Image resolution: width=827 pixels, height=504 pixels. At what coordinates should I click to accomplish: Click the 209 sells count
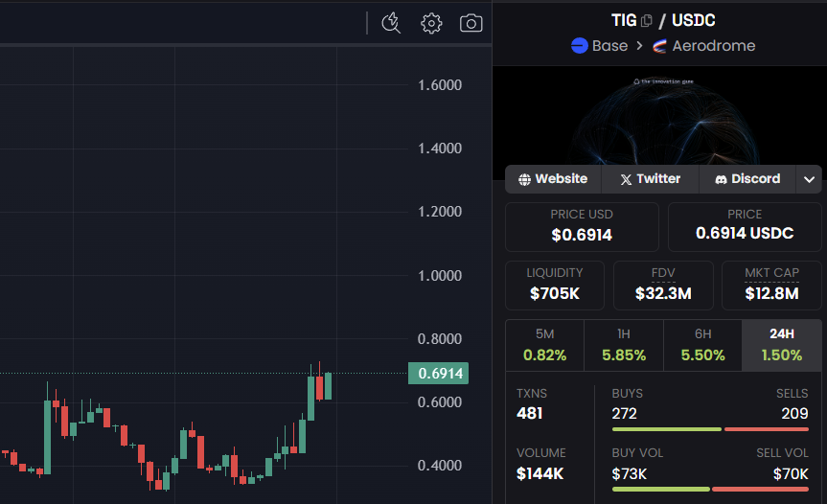794,413
